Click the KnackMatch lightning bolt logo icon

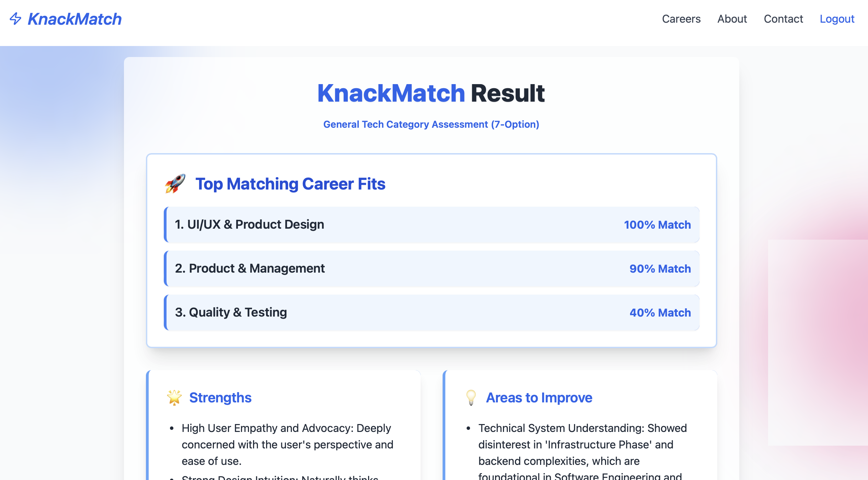click(15, 19)
